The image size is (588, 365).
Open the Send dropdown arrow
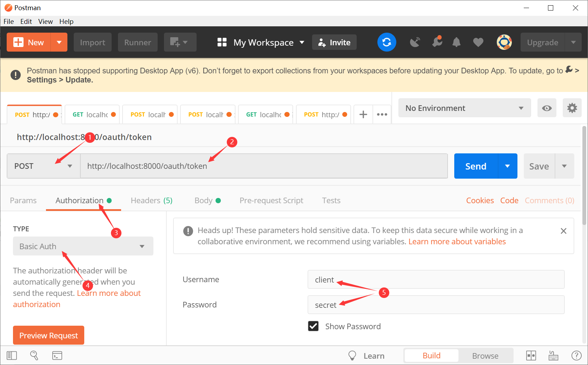(x=508, y=166)
